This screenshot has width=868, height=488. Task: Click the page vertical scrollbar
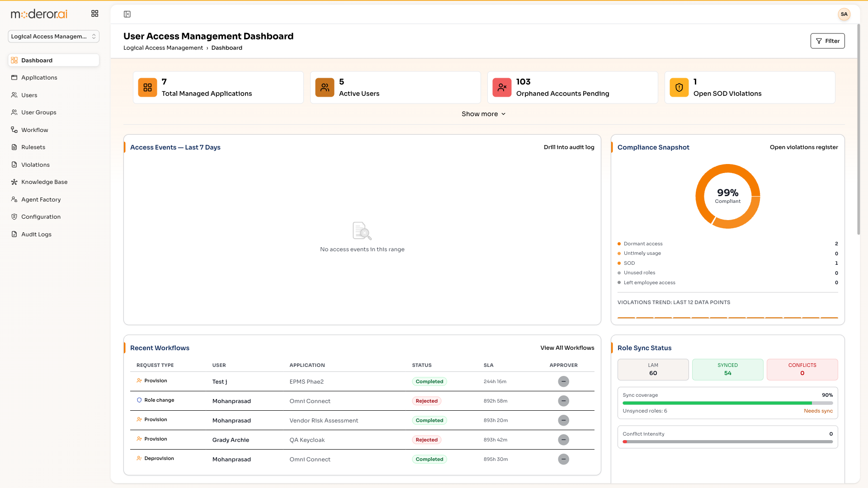pyautogui.click(x=858, y=129)
